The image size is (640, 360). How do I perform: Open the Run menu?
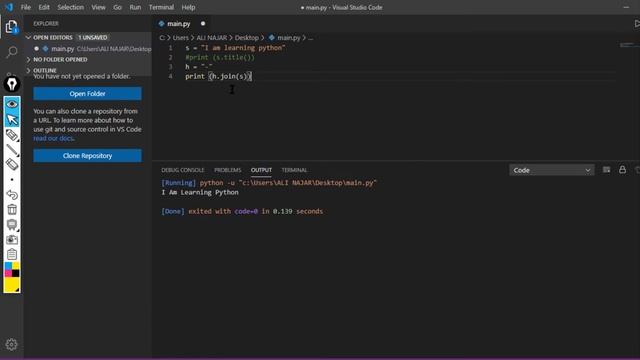[135, 7]
